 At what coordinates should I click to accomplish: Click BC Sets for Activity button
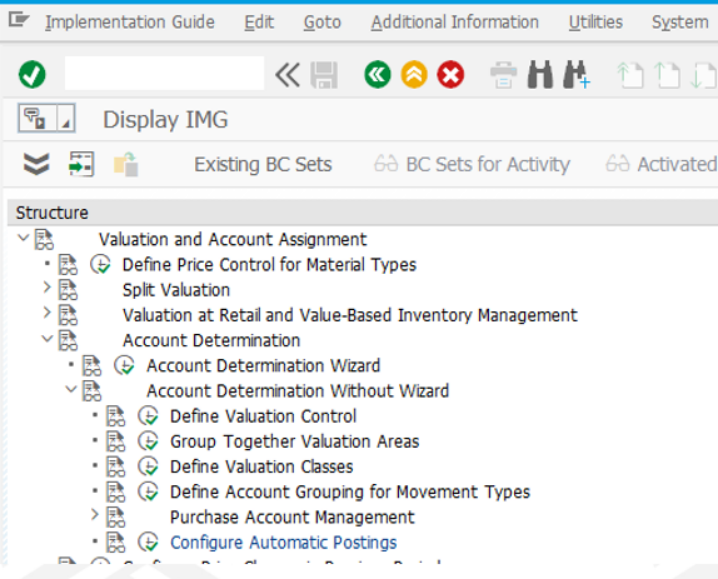pyautogui.click(x=472, y=164)
